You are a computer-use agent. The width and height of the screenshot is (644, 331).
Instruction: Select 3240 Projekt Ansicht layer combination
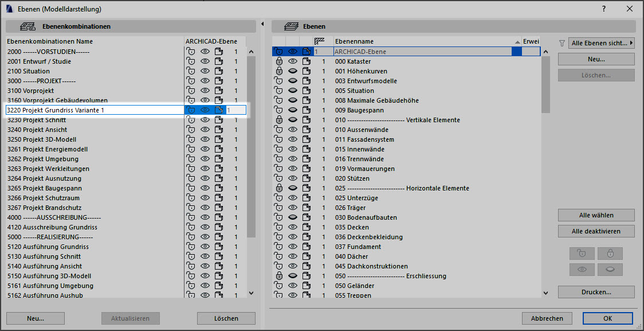(95, 130)
